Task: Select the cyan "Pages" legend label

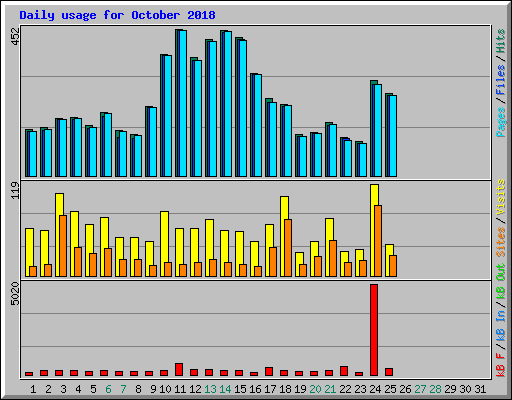Action: [x=501, y=122]
